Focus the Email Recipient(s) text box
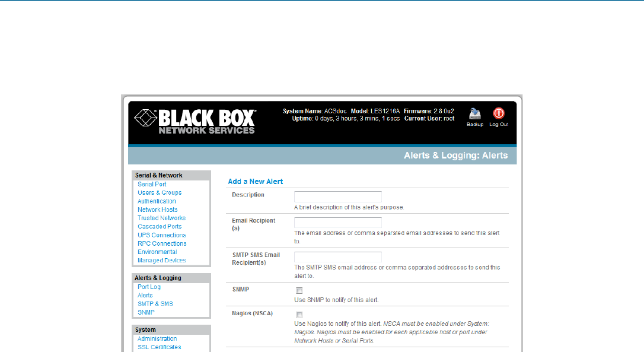Screen dimensions: 644x352 pyautogui.click(x=337, y=223)
